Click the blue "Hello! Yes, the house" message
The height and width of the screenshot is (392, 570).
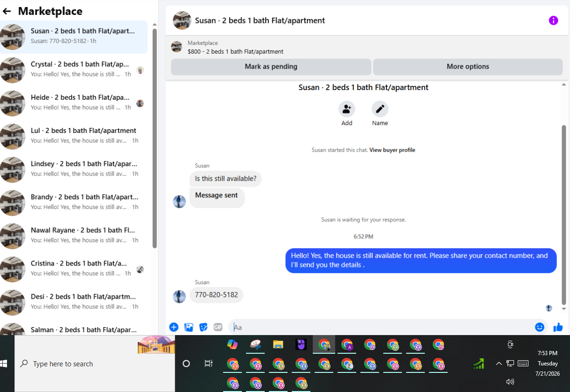tap(421, 260)
